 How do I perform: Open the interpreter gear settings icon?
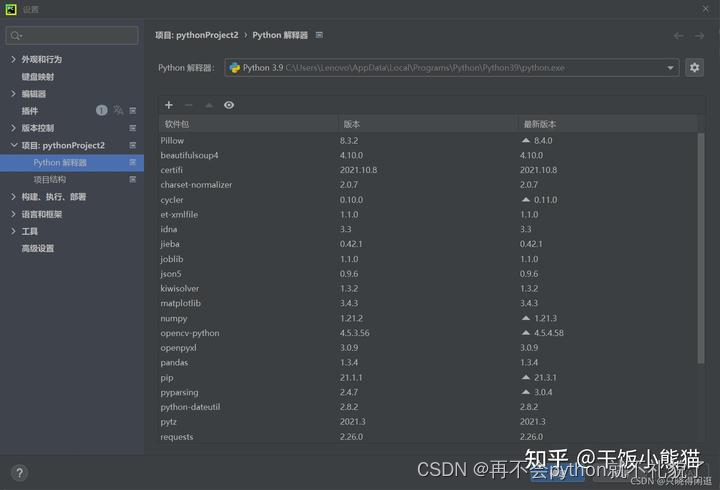(x=694, y=68)
